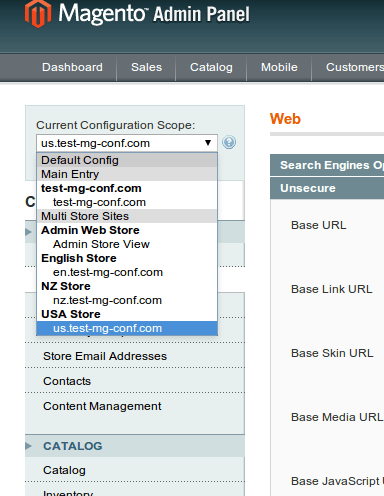The height and width of the screenshot is (496, 384).
Task: Click Current Configuration Scope label
Action: [x=115, y=125]
